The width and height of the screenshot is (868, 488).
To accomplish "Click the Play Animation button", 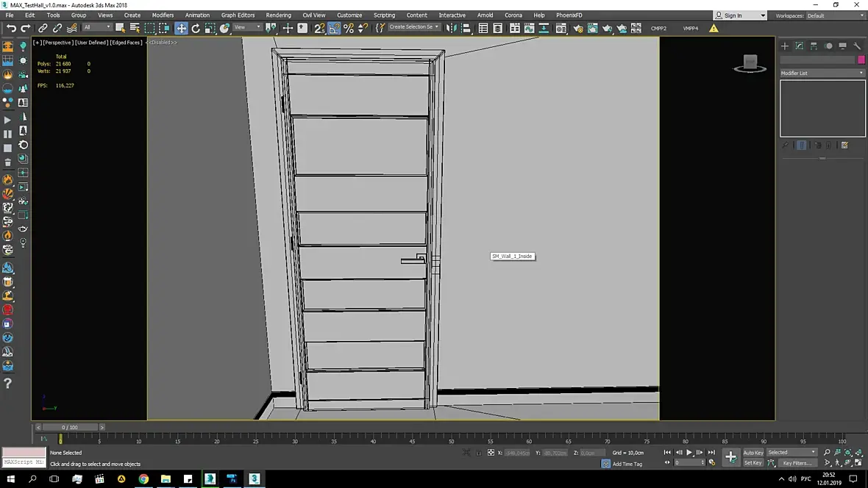I will [x=689, y=453].
